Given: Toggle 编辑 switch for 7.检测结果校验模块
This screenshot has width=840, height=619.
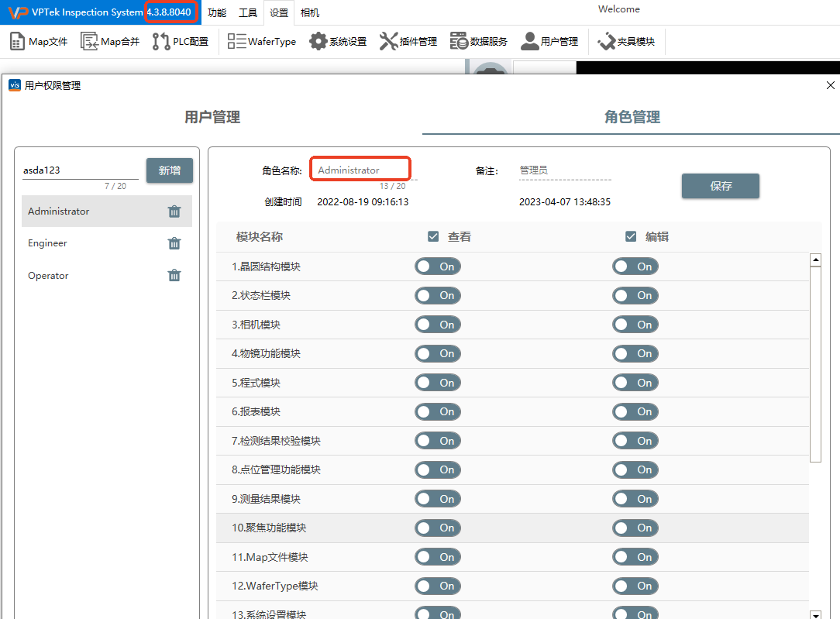Looking at the screenshot, I should [x=635, y=441].
